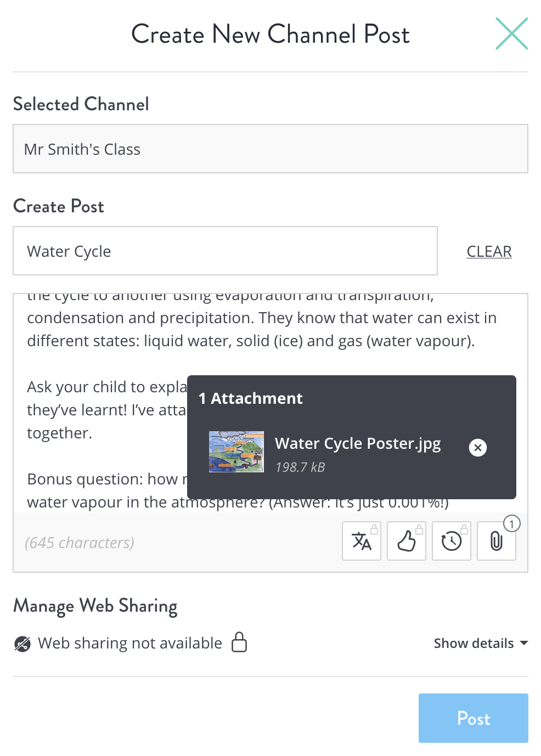The width and height of the screenshot is (541, 756).
Task: Submit using the Post button
Action: (x=474, y=718)
